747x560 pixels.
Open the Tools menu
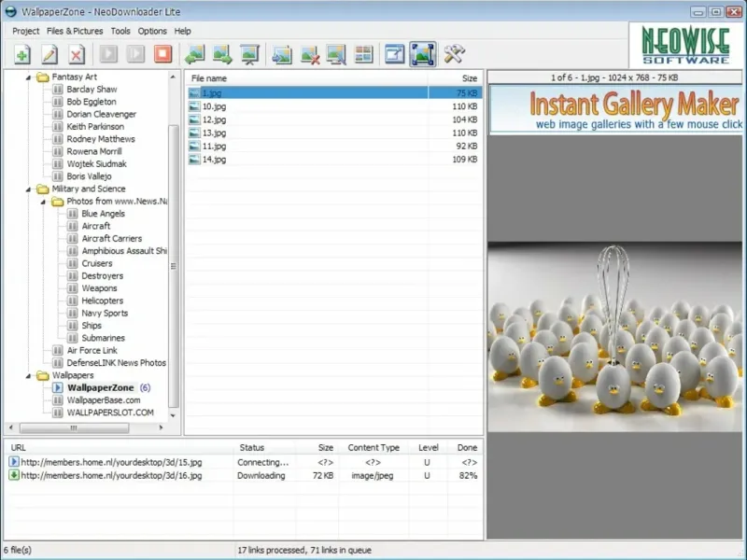tap(120, 31)
